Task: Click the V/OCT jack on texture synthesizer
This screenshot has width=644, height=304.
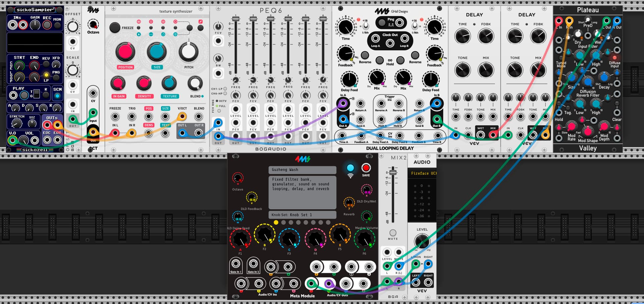Action: pyautogui.click(x=182, y=116)
